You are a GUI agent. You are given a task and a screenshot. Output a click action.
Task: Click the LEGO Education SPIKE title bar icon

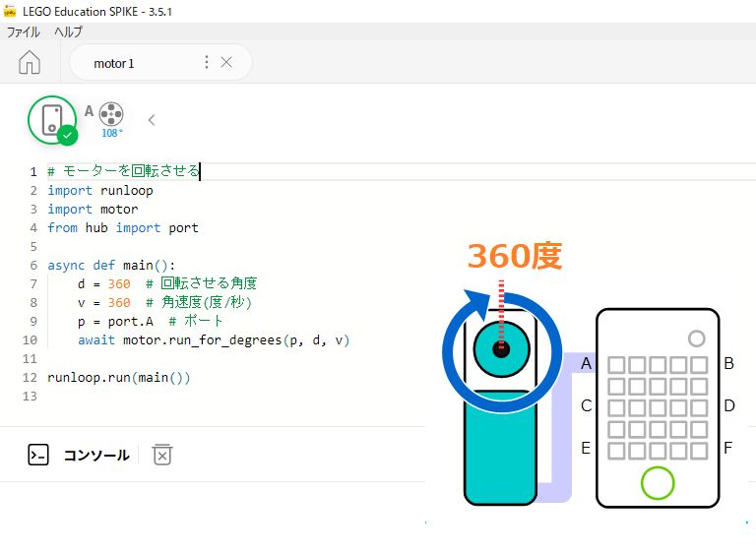(10, 11)
